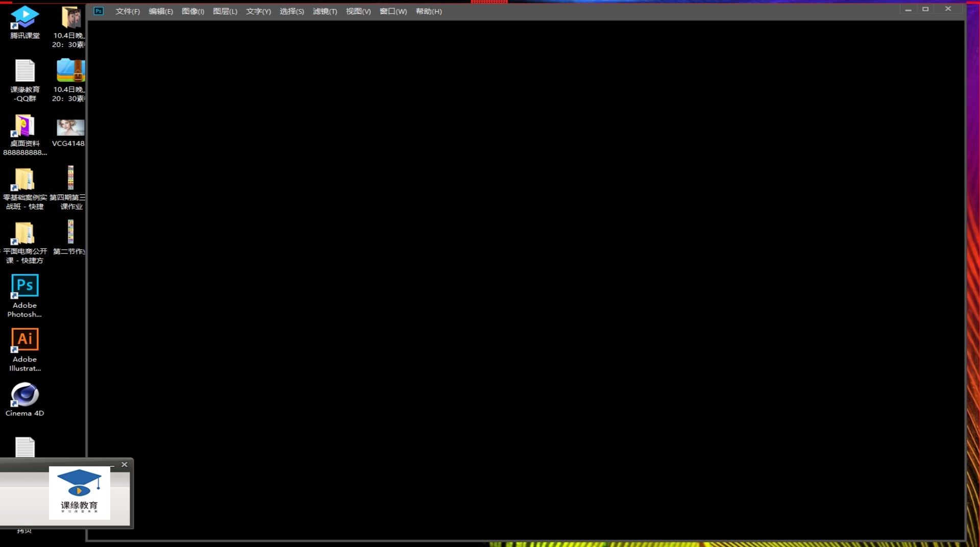
Task: Select the Adobe Photoshop desktop shortcut
Action: pyautogui.click(x=24, y=296)
